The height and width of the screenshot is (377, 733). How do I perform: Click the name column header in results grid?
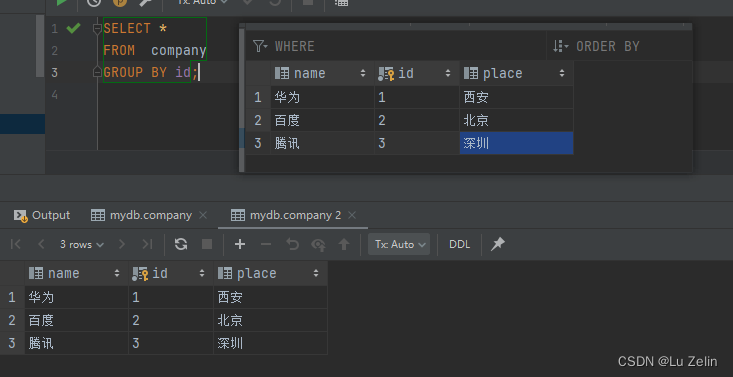coord(76,273)
